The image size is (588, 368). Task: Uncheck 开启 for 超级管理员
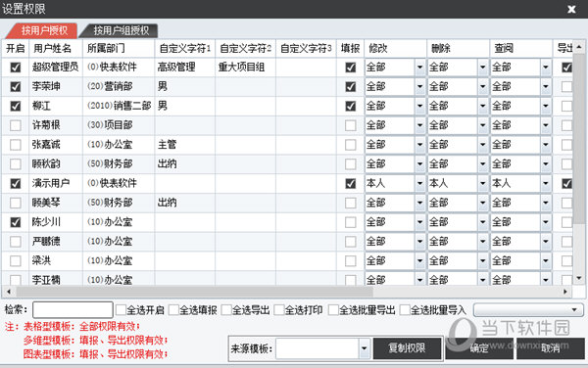16,68
